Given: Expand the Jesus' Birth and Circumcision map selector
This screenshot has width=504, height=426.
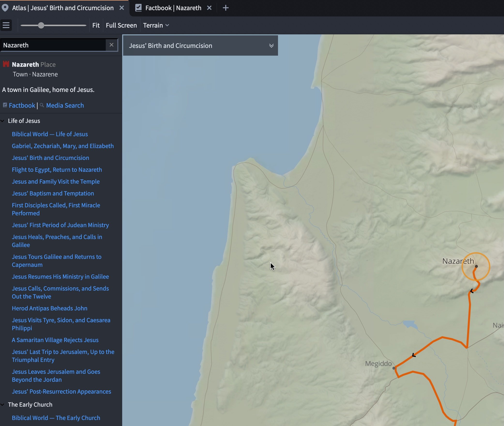Looking at the screenshot, I should [x=271, y=45].
